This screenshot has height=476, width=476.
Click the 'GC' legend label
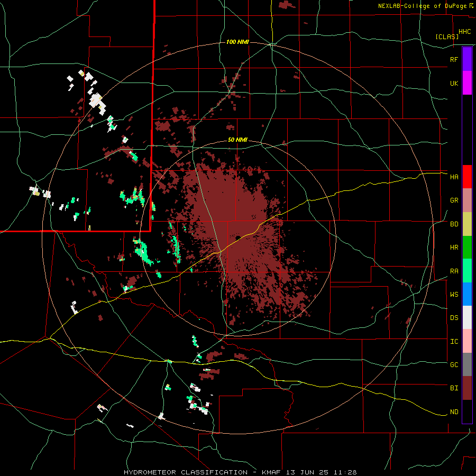click(x=454, y=365)
